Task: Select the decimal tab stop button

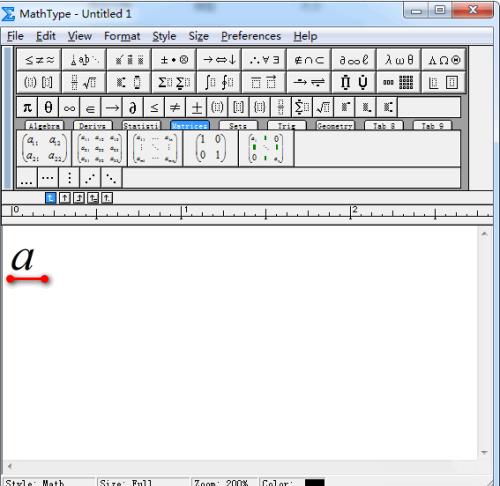Action: click(107, 198)
